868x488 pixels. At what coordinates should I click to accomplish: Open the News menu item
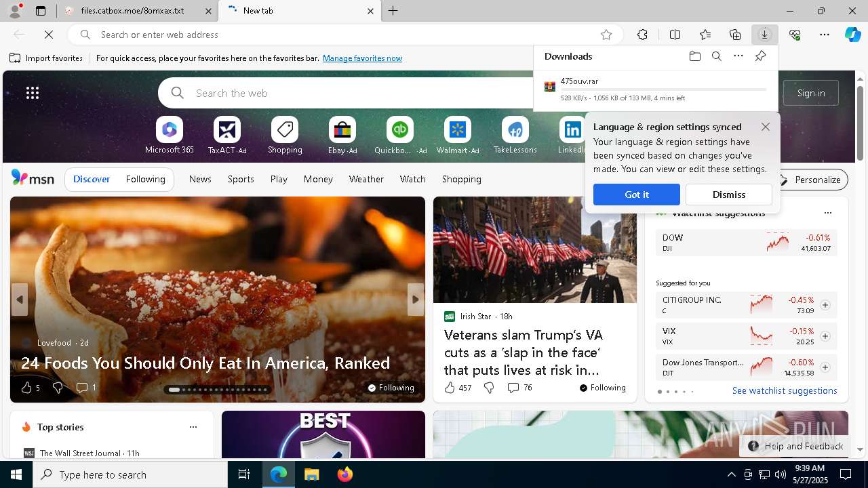200,180
